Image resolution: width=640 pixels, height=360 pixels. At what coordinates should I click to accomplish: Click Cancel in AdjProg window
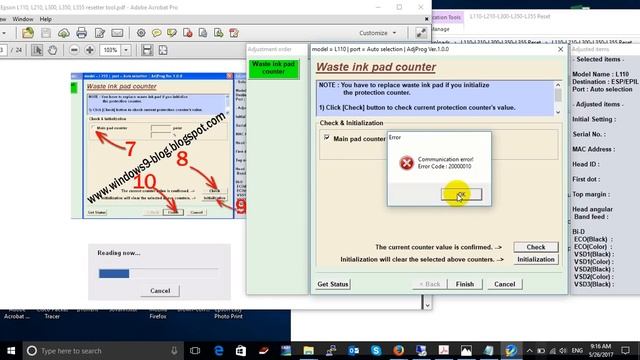click(x=504, y=284)
